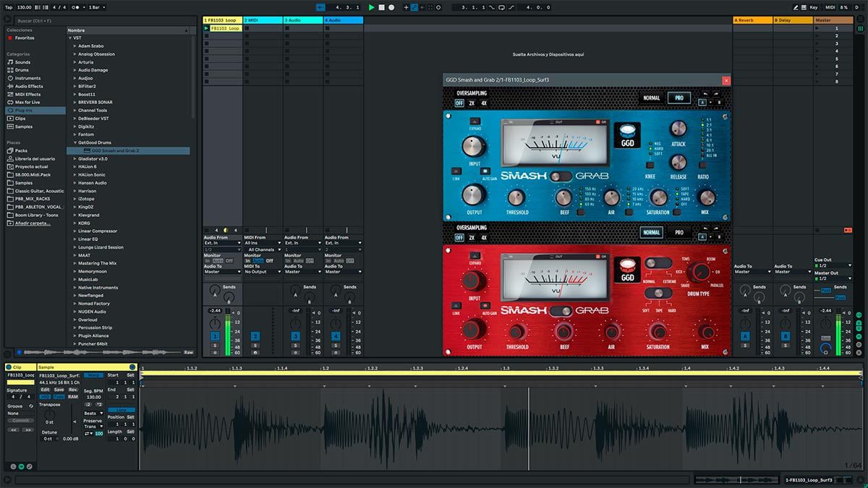Screen dimensions: 868x488
Task: Select the B Delay return track header
Action: 793,20
